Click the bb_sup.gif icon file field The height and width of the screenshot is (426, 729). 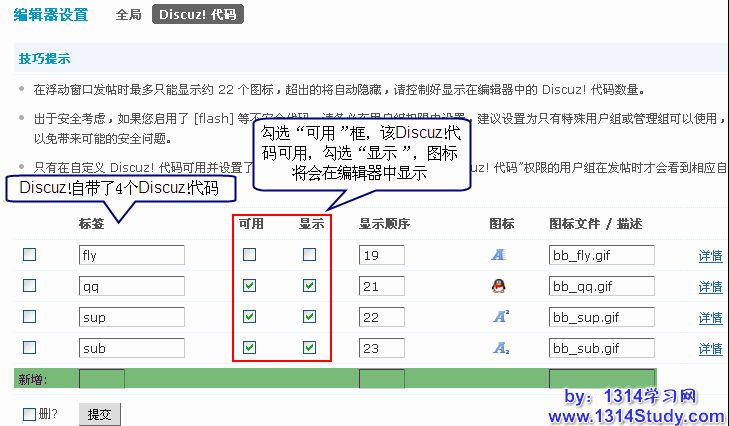601,317
